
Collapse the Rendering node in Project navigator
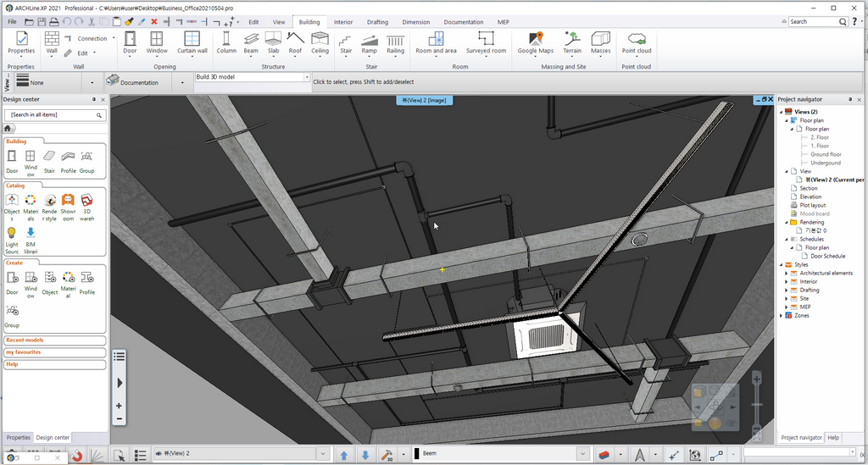[787, 222]
